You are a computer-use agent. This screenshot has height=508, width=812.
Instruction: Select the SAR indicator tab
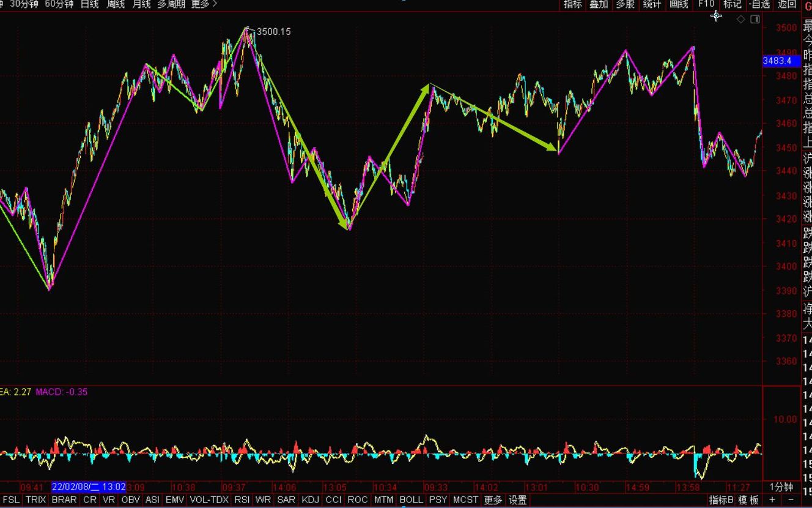click(x=286, y=500)
